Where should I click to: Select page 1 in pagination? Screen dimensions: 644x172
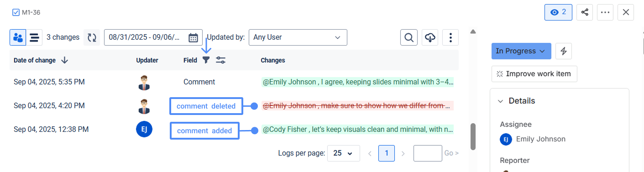pos(387,153)
